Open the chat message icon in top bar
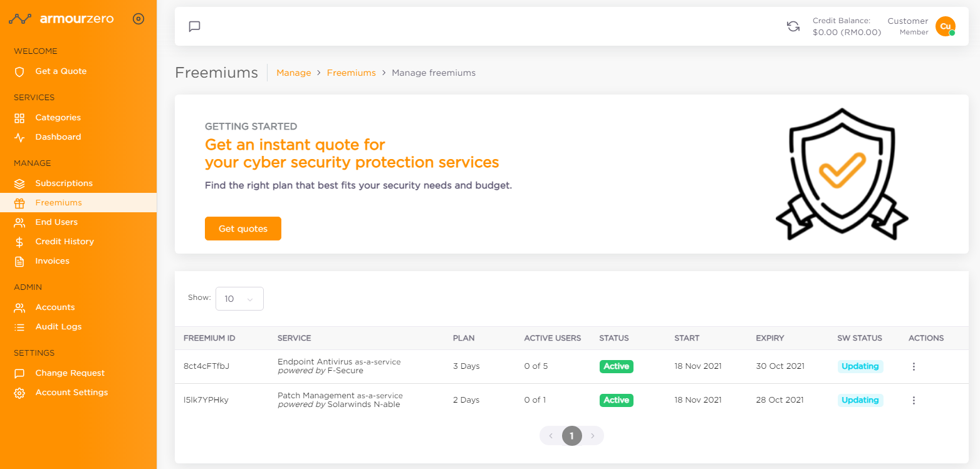This screenshot has height=469, width=980. click(195, 26)
